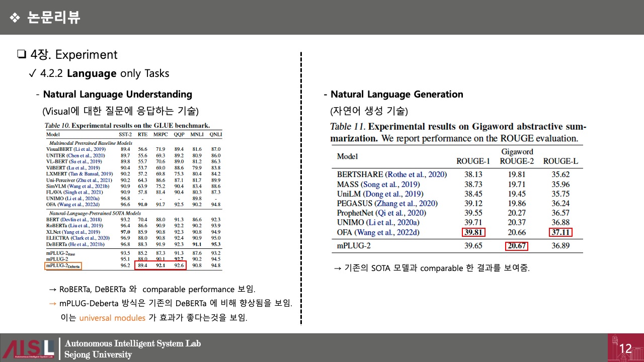
Task: Click the RoBERTa (Liu et al., 2019) row
Action: 133,226
